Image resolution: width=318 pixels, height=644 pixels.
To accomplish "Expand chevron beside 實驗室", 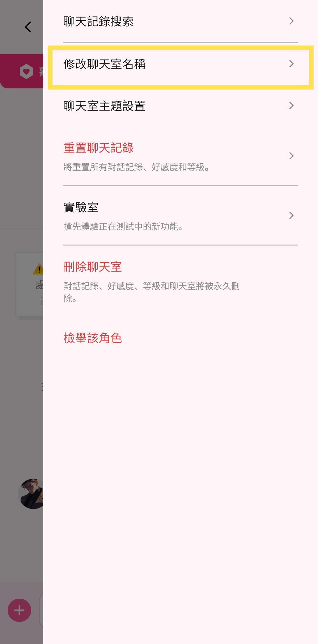I will click(291, 215).
